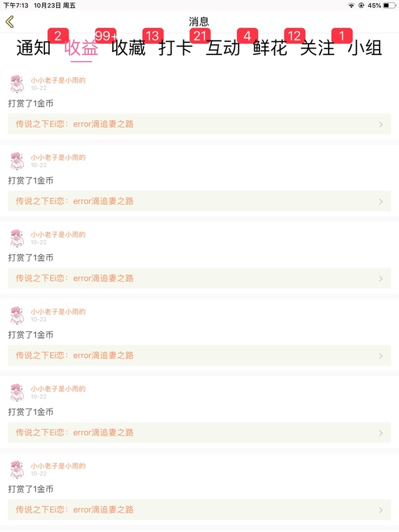Tap the yellow back arrow icon
This screenshot has width=399, height=532.
click(10, 22)
